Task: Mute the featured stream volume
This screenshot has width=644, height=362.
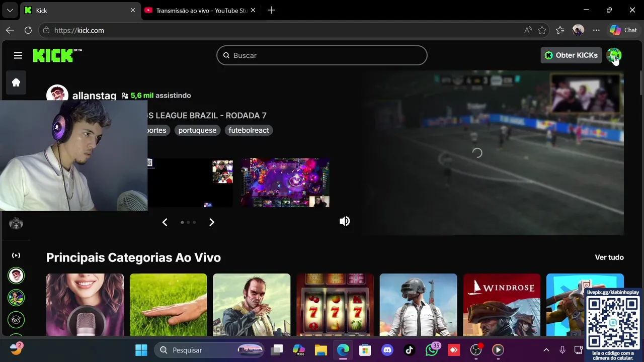Action: click(345, 221)
